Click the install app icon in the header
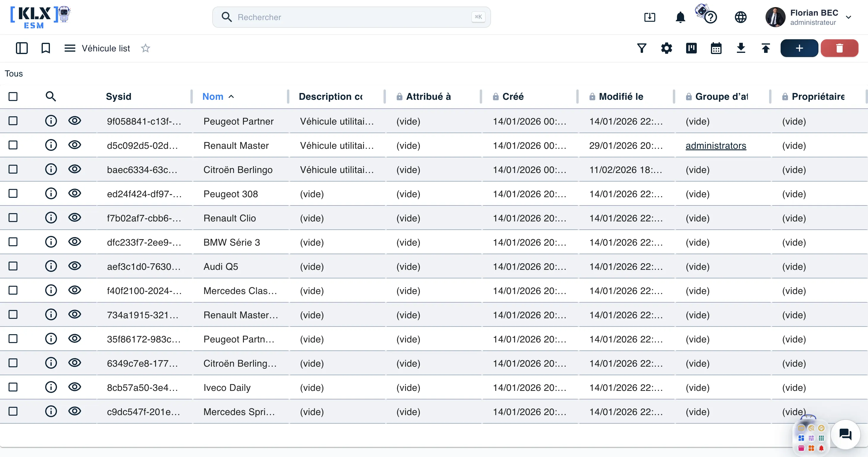 click(x=649, y=17)
